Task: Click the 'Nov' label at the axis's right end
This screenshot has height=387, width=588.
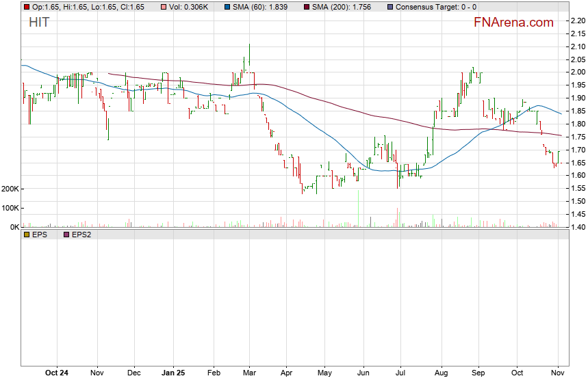Action: pyautogui.click(x=558, y=373)
